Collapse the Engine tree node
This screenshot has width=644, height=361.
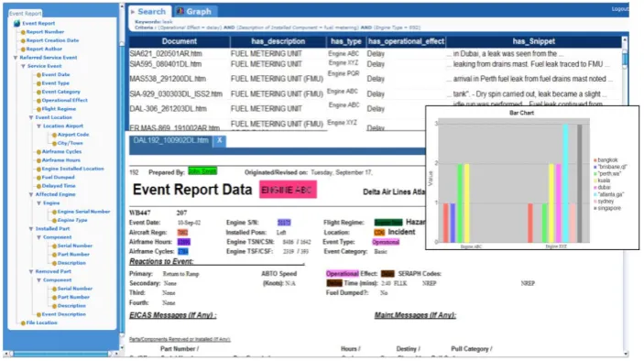tap(39, 203)
